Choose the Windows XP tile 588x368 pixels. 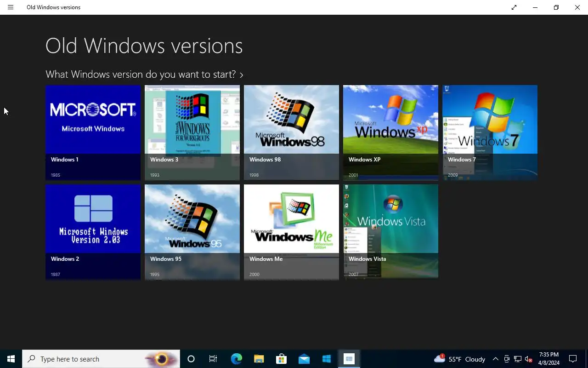point(390,132)
